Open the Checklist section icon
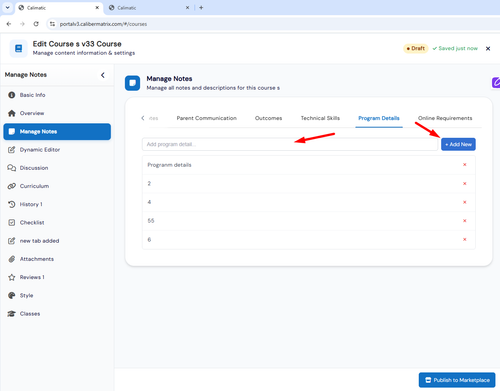The height and width of the screenshot is (391, 500). click(x=12, y=222)
